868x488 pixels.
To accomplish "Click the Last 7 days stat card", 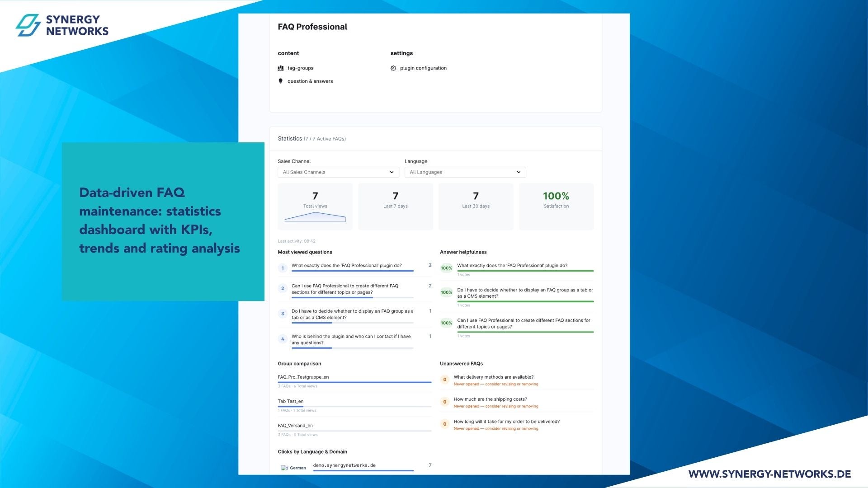I will (x=396, y=206).
